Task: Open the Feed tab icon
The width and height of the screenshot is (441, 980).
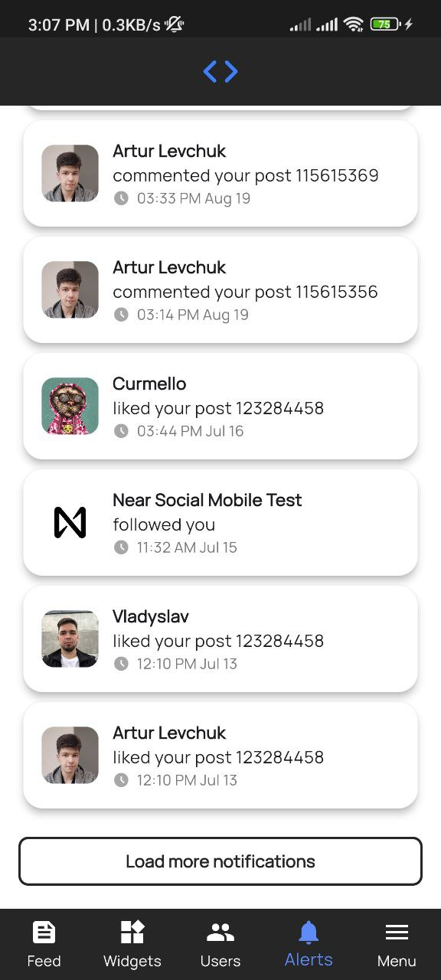Action: pos(44,932)
